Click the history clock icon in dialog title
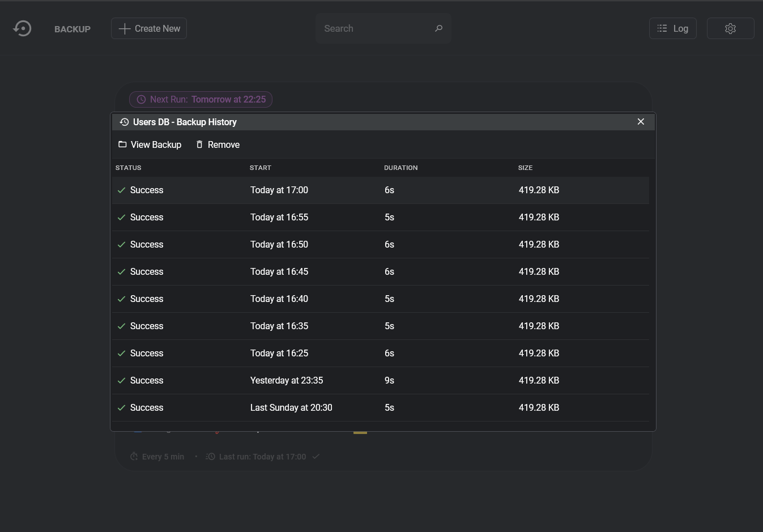This screenshot has height=532, width=763. pos(124,122)
